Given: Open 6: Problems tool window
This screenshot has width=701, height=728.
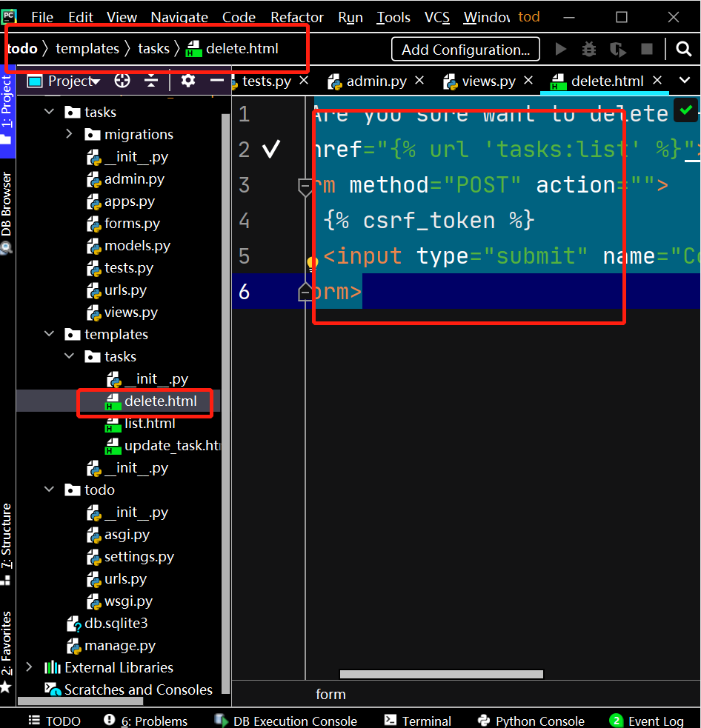Looking at the screenshot, I should (146, 721).
